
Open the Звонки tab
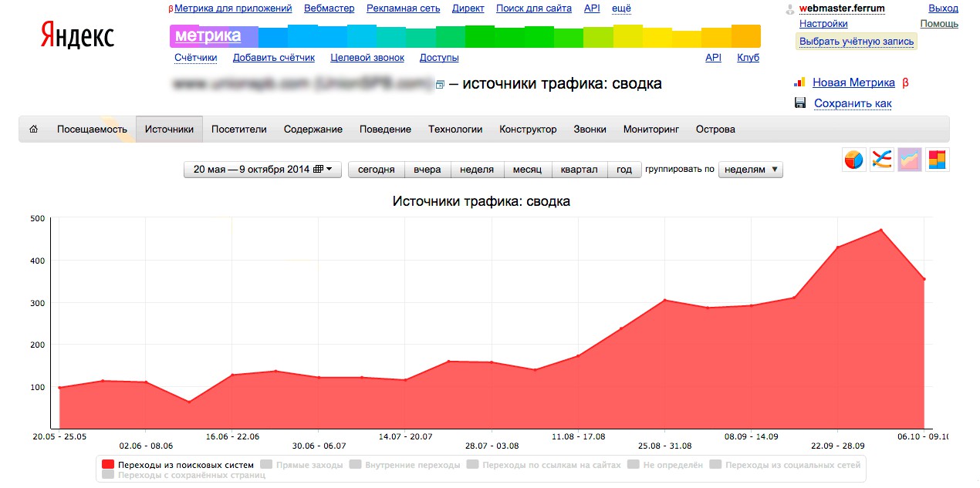pyautogui.click(x=590, y=130)
